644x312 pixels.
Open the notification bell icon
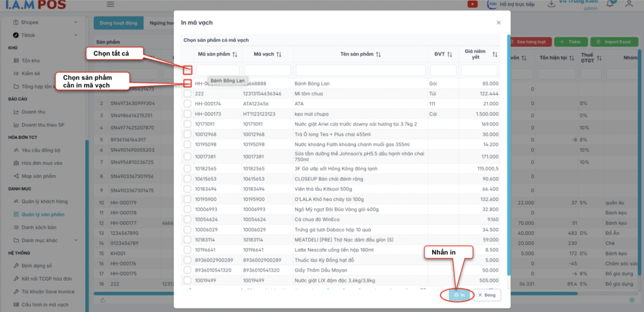click(610, 4)
